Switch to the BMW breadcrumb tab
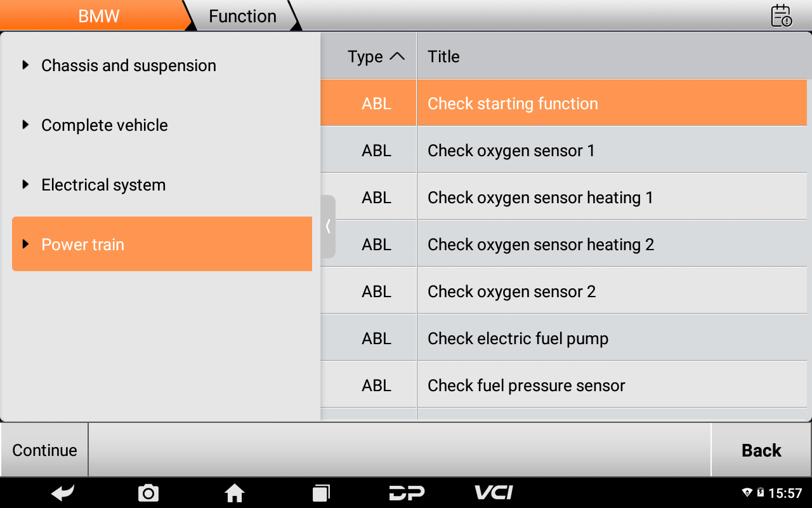 point(98,16)
